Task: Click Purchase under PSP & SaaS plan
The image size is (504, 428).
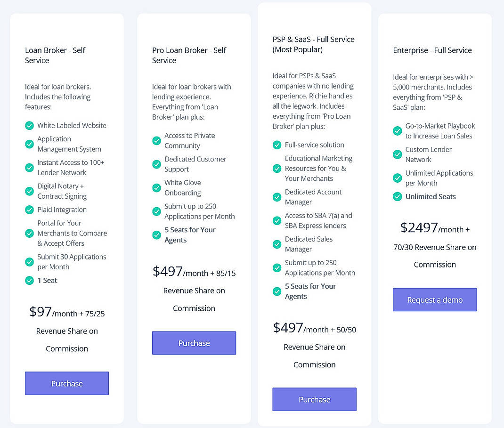Action: pyautogui.click(x=314, y=399)
